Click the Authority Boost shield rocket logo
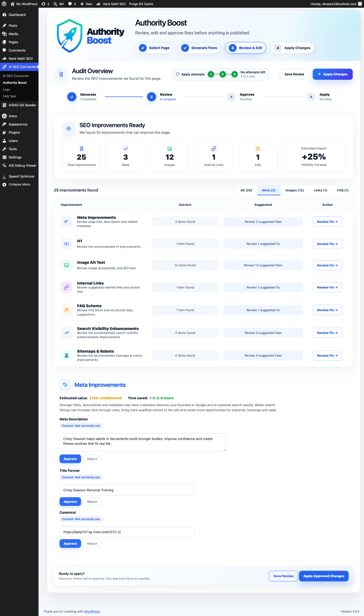This screenshot has width=364, height=616. point(69,36)
